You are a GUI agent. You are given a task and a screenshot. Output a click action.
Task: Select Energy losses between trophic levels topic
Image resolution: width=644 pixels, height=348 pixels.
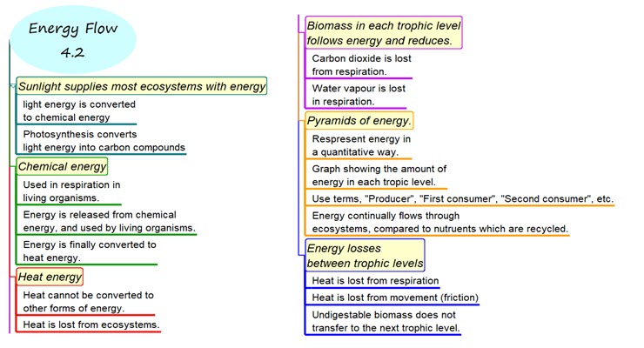click(365, 255)
